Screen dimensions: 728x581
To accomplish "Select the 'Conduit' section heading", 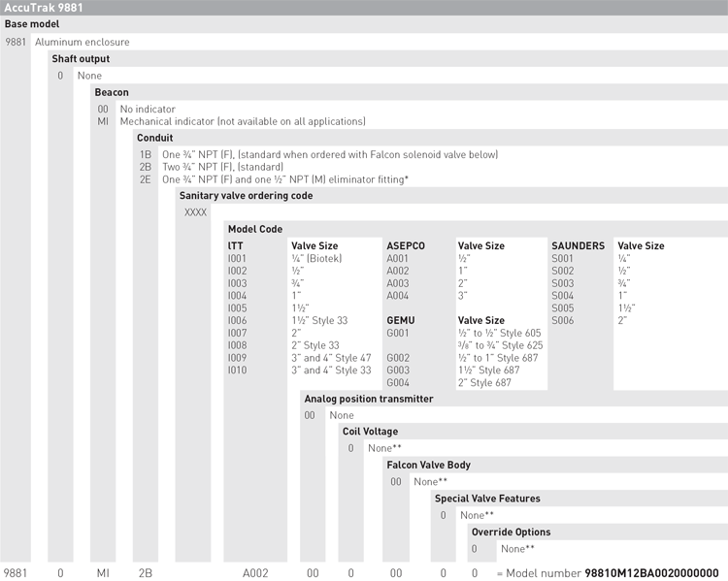I will click(x=154, y=138).
